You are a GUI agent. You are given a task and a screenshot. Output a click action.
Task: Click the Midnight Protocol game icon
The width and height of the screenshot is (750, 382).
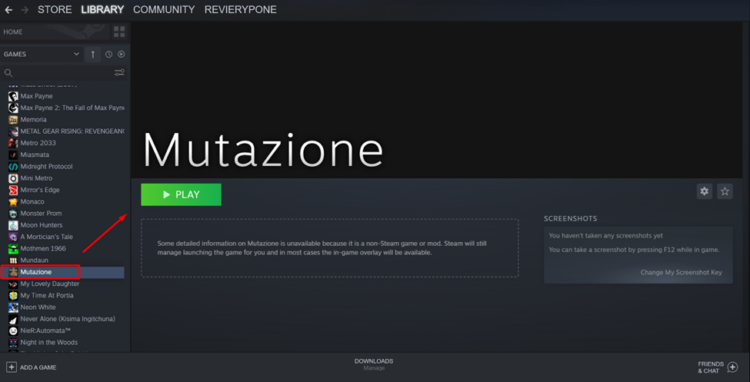(x=13, y=166)
